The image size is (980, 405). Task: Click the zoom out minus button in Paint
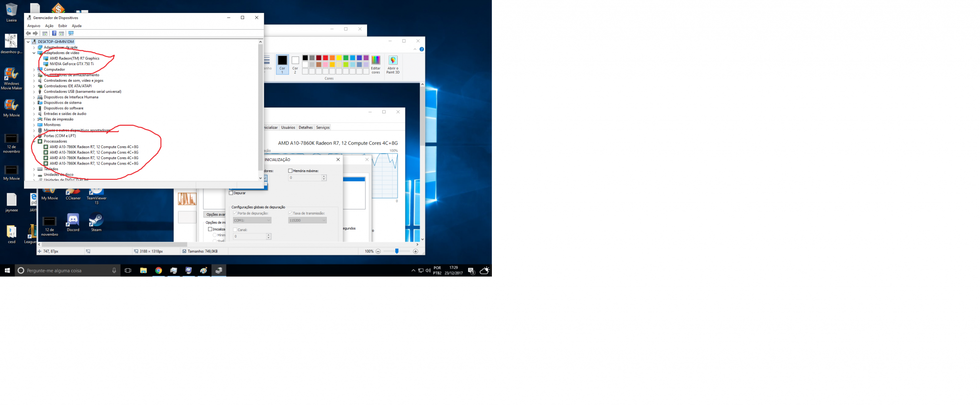tap(378, 251)
